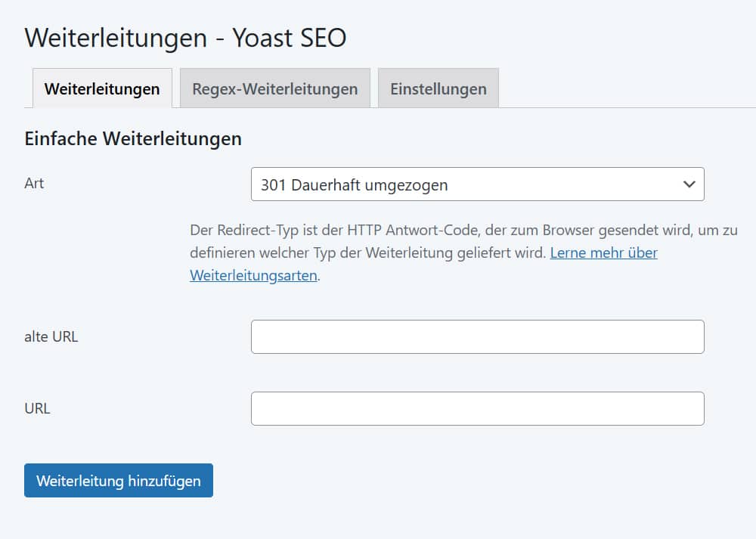The image size is (756, 539).
Task: Switch to the Weiterleitungen tab
Action: tap(102, 88)
